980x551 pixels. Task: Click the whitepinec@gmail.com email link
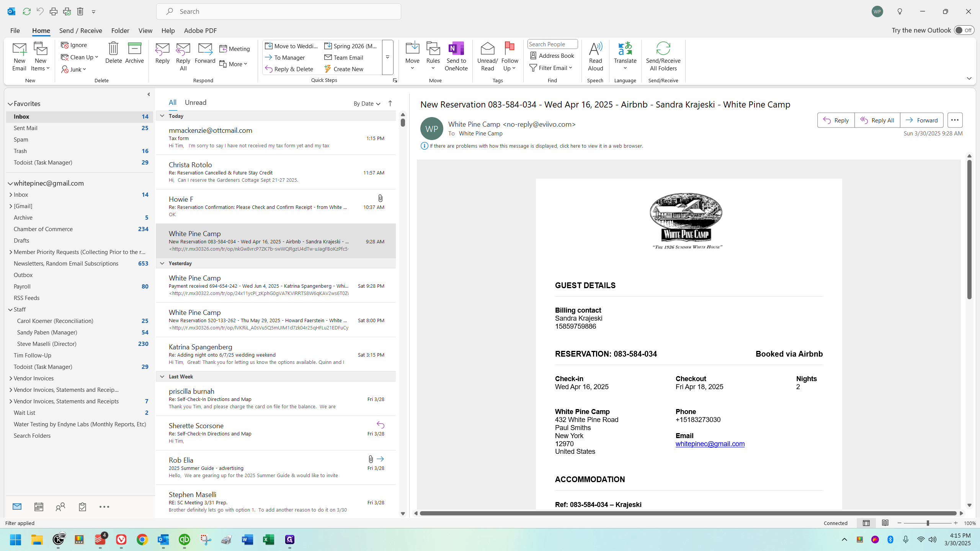(710, 444)
